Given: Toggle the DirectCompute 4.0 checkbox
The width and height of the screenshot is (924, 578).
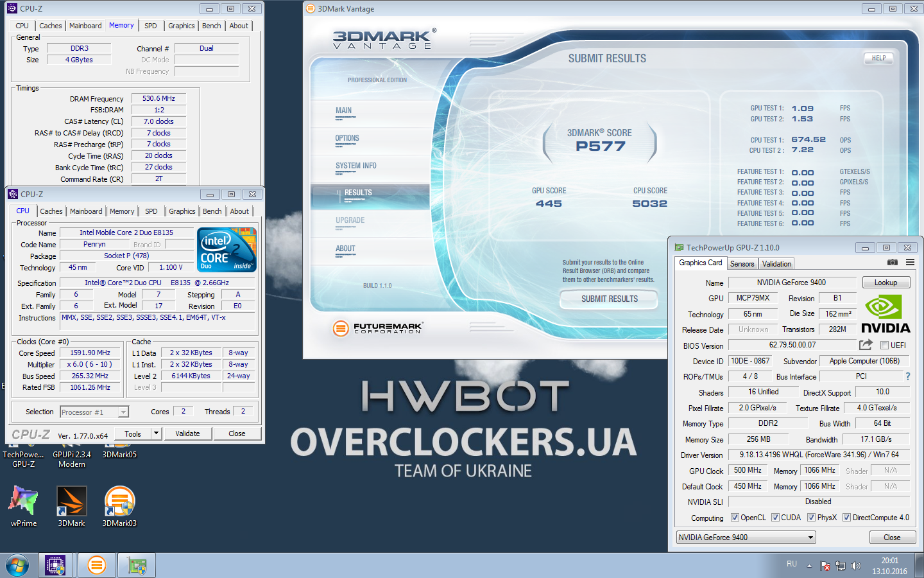Looking at the screenshot, I should [846, 518].
